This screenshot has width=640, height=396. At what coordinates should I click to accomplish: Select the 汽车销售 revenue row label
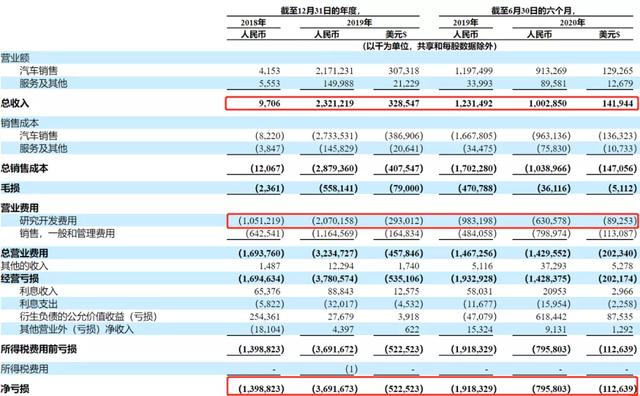pos(39,71)
